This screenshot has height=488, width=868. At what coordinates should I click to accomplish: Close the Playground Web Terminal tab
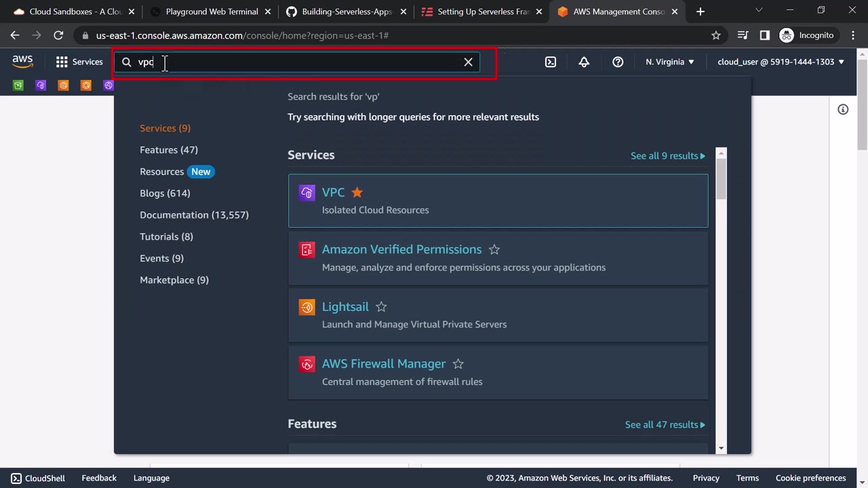click(268, 12)
